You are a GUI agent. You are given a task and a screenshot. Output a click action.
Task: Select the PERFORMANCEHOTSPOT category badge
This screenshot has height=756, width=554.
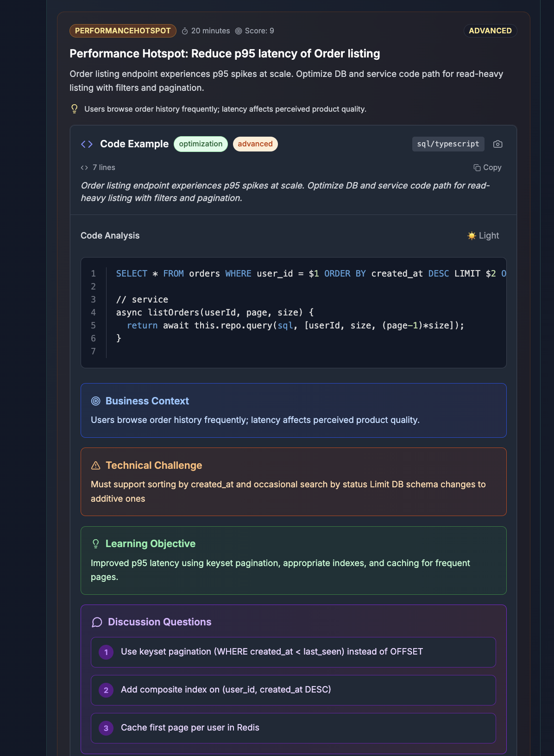(x=122, y=31)
